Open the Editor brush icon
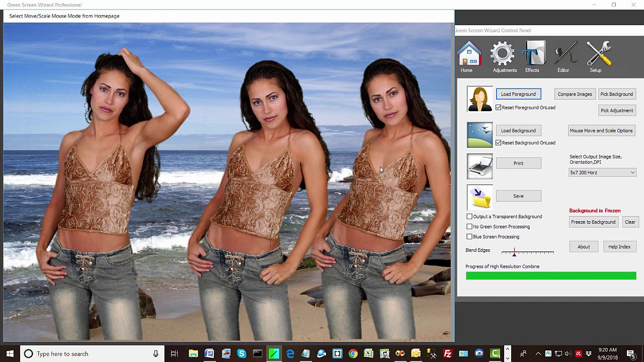The height and width of the screenshot is (362, 644). 565,54
